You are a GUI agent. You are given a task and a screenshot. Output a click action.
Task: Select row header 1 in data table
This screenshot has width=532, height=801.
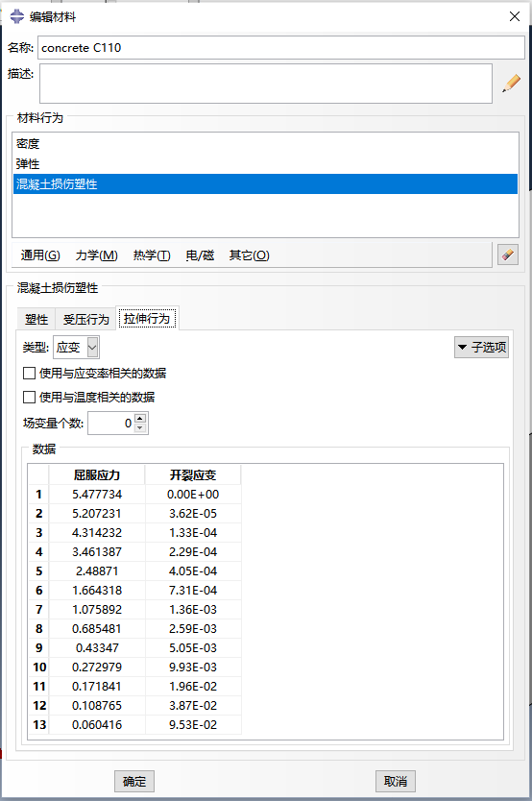(38, 495)
